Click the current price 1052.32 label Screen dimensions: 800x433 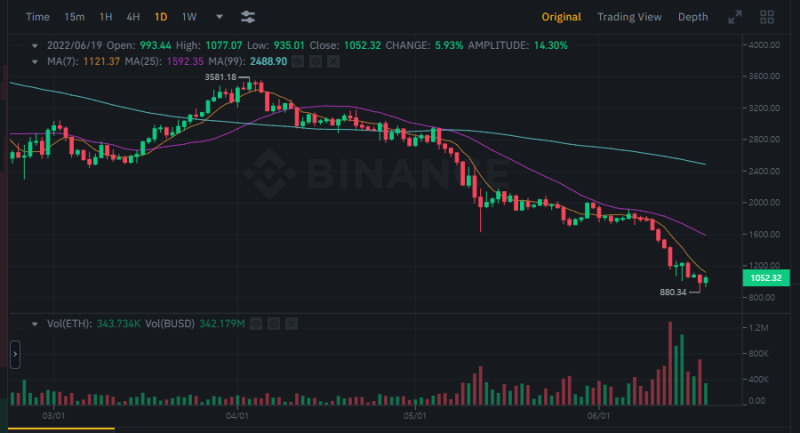[766, 278]
